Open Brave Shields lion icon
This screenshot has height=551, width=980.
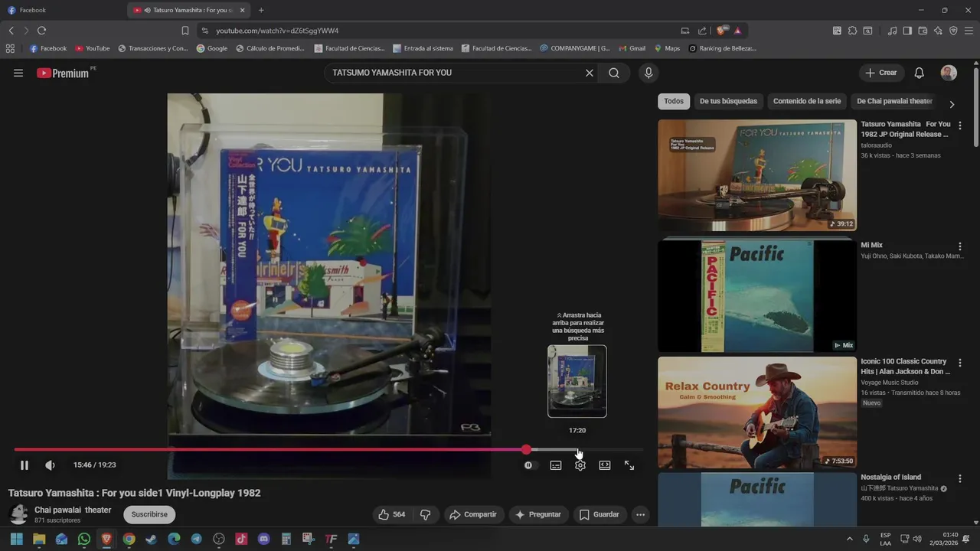pyautogui.click(x=722, y=31)
